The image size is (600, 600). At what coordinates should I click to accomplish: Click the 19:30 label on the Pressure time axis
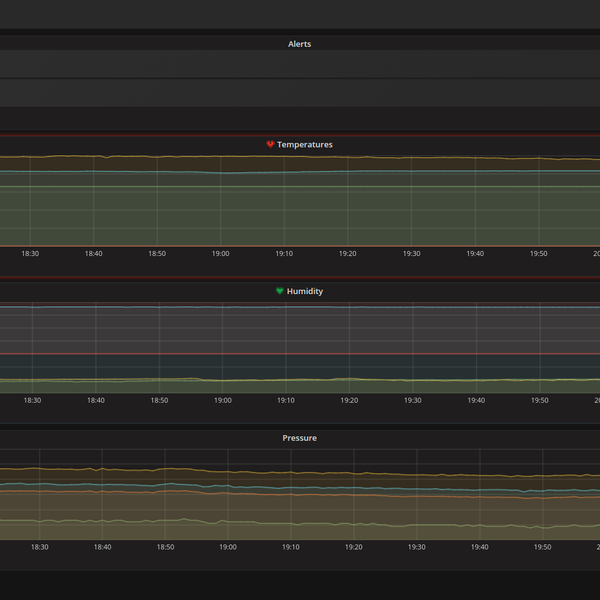coord(416,547)
